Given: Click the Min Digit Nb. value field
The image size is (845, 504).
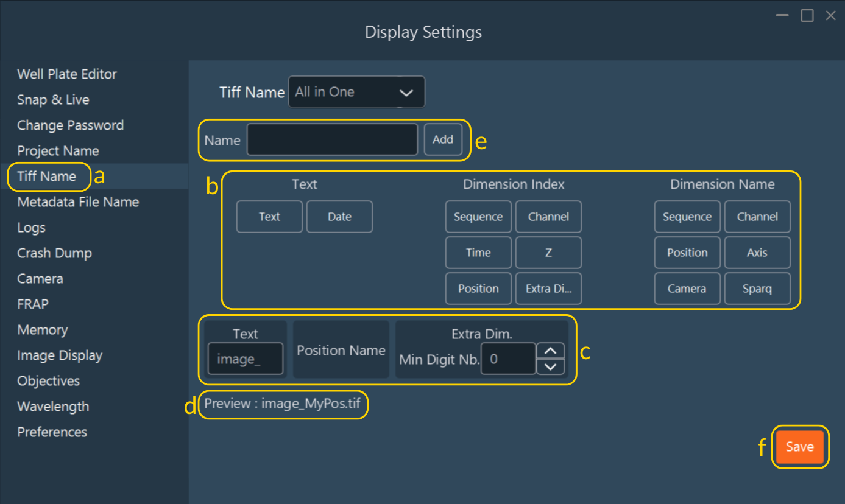Looking at the screenshot, I should click(507, 359).
